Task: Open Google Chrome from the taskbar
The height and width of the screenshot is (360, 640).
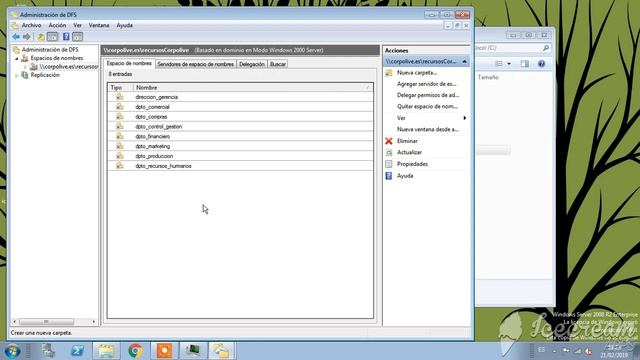Action: coord(135,351)
